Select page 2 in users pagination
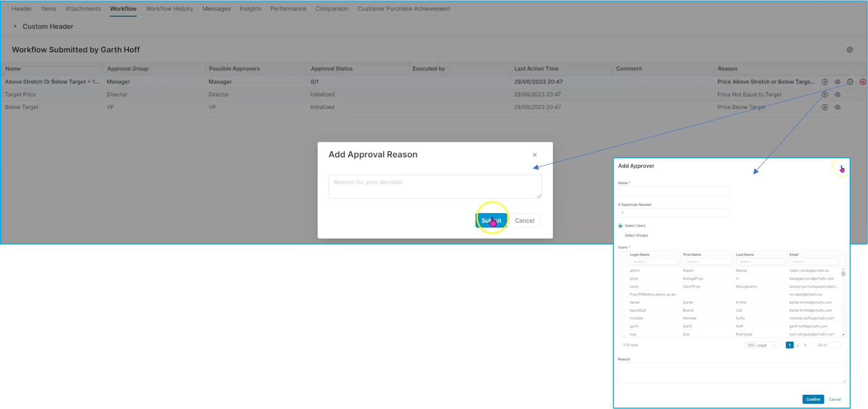Viewport: 868px width, 409px height. click(x=798, y=345)
